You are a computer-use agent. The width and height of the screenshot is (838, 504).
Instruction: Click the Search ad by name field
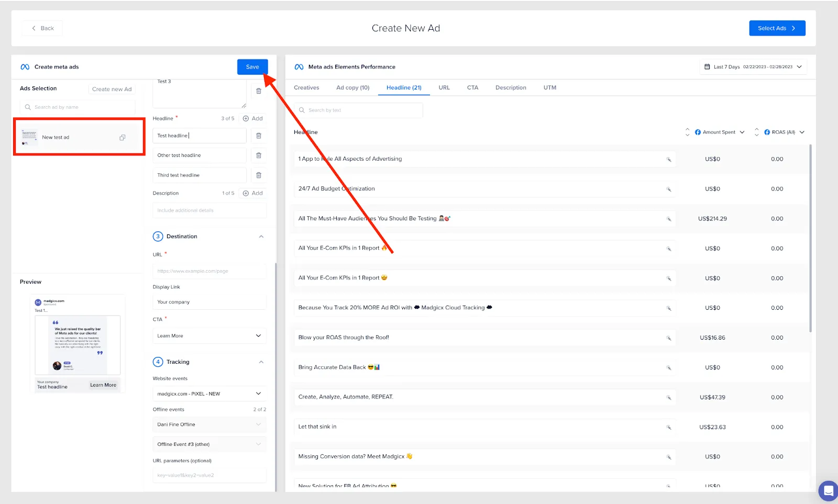tap(78, 107)
